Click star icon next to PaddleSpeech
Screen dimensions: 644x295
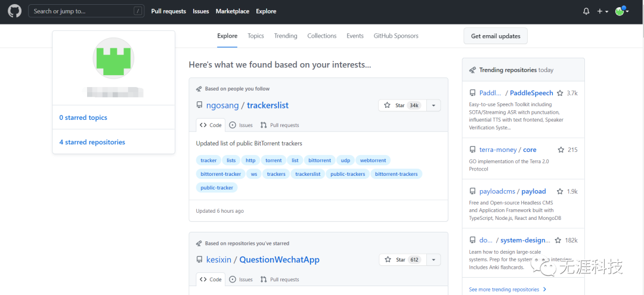pyautogui.click(x=561, y=93)
